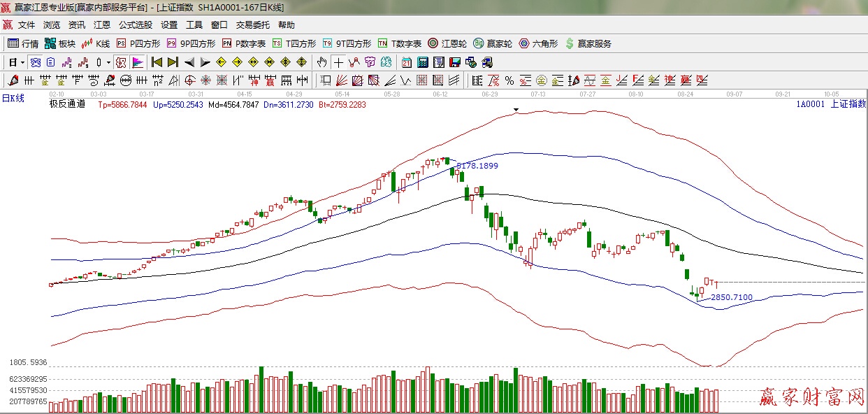868x414 pixels.
Task: Expand the candlestick style dropdown arrow
Action: pyautogui.click(x=108, y=62)
